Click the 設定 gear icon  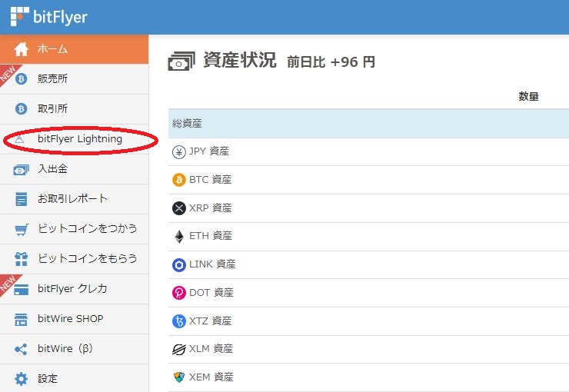point(21,379)
